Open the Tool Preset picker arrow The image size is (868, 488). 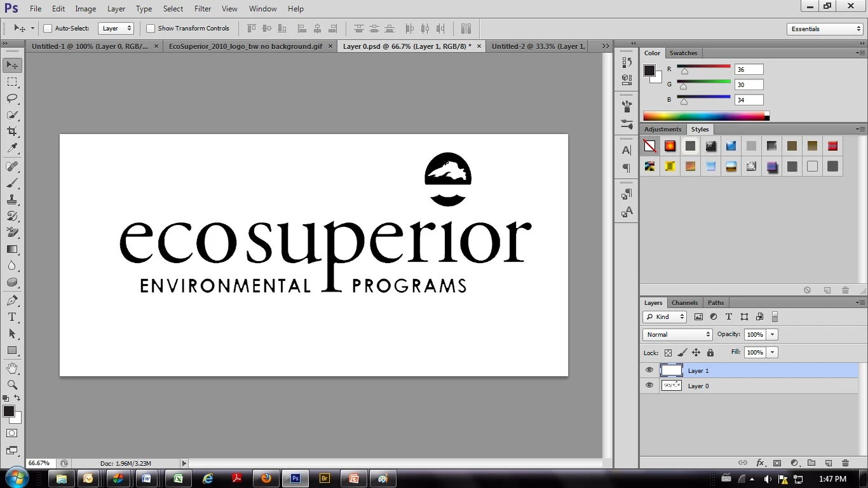[32, 29]
